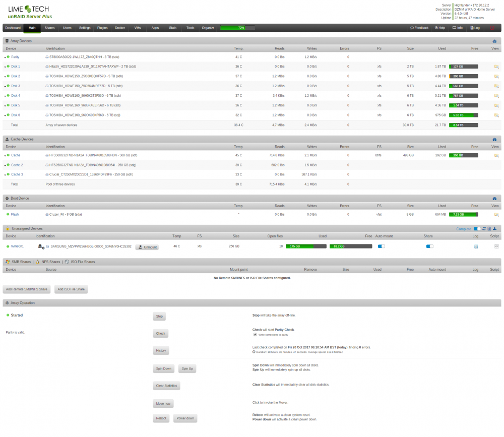Open the Dashboard tab

13,28
